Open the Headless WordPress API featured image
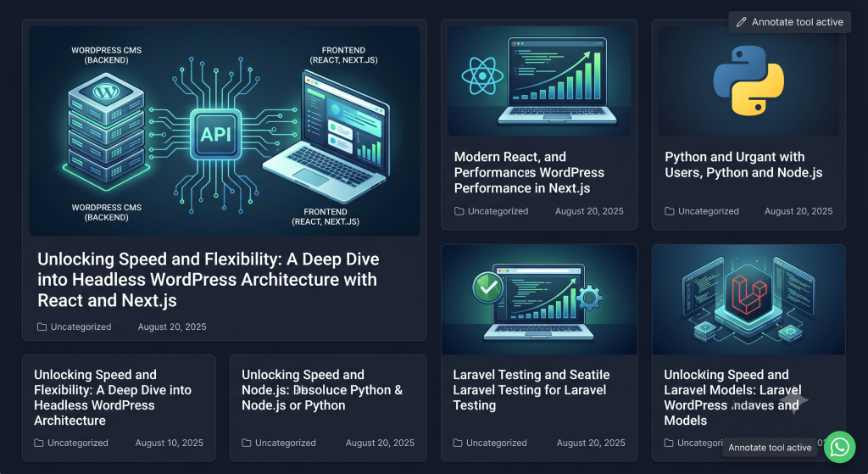 tap(224, 131)
